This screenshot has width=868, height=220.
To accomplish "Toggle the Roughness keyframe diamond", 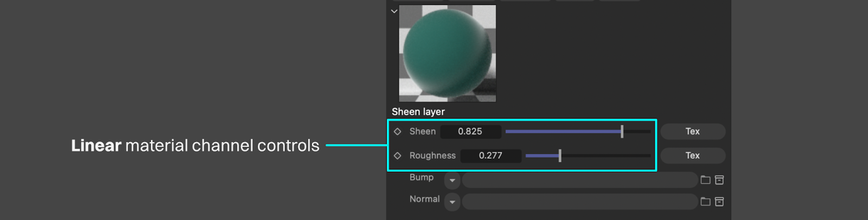I will [x=398, y=156].
